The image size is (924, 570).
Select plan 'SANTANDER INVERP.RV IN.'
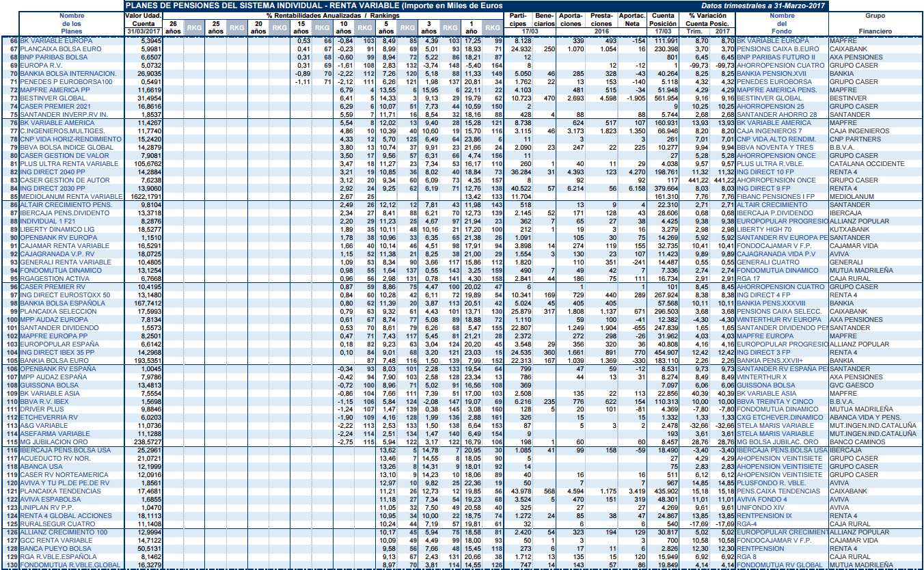coord(64,115)
